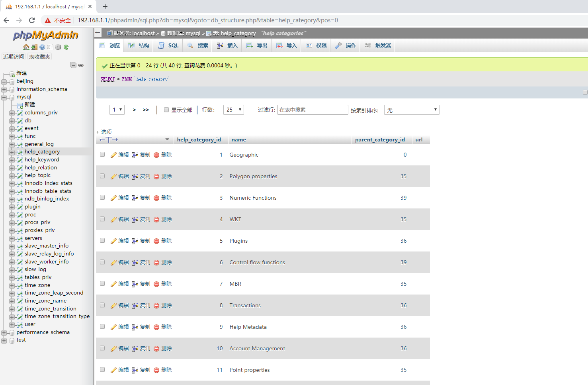This screenshot has height=385, width=588.
Task: Select the checkbox for the Transactions row
Action: click(102, 305)
